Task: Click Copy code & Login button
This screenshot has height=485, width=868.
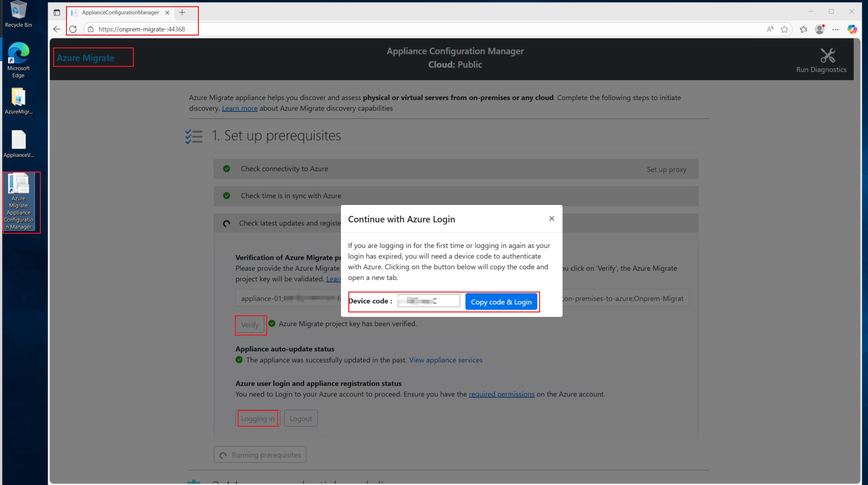Action: (x=501, y=302)
